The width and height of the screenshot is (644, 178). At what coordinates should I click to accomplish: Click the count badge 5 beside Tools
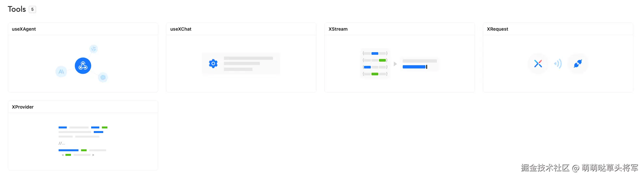[x=32, y=9]
